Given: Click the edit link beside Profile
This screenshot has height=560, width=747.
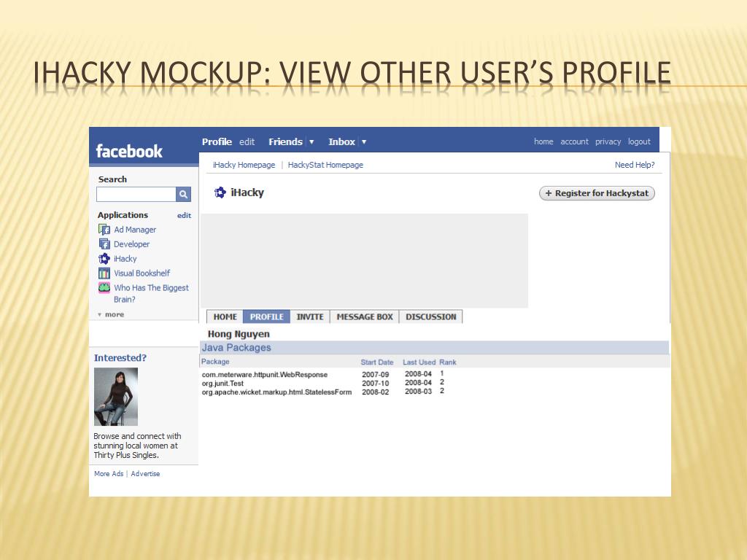Looking at the screenshot, I should [x=247, y=142].
